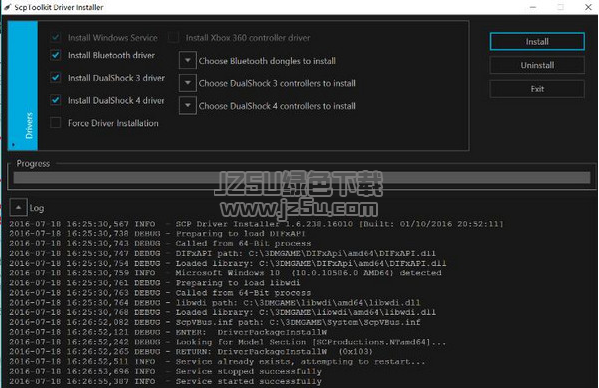The image size is (599, 388).
Task: Enable Force Driver Installation checkbox
Action: coord(56,123)
